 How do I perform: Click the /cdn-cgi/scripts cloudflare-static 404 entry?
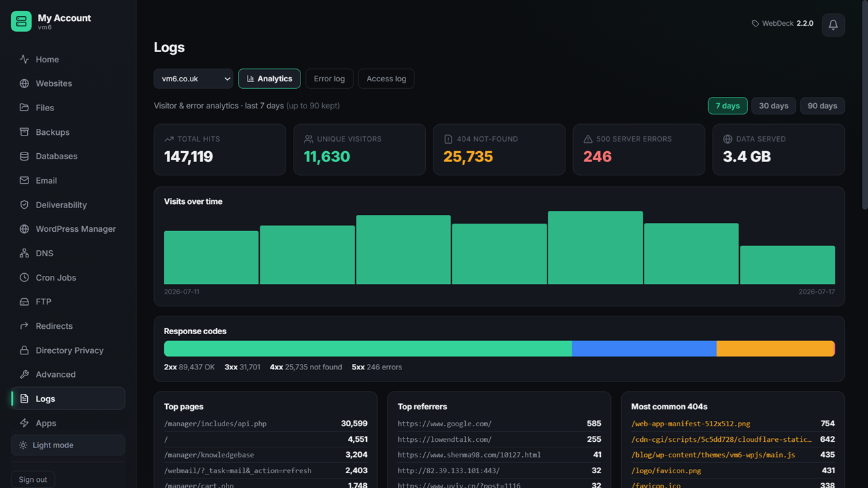point(733,439)
